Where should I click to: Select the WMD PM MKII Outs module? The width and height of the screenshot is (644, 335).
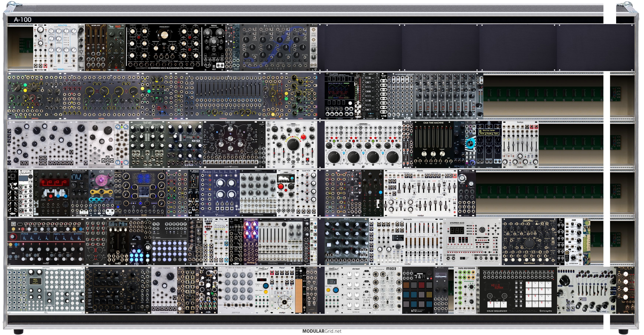[383, 96]
